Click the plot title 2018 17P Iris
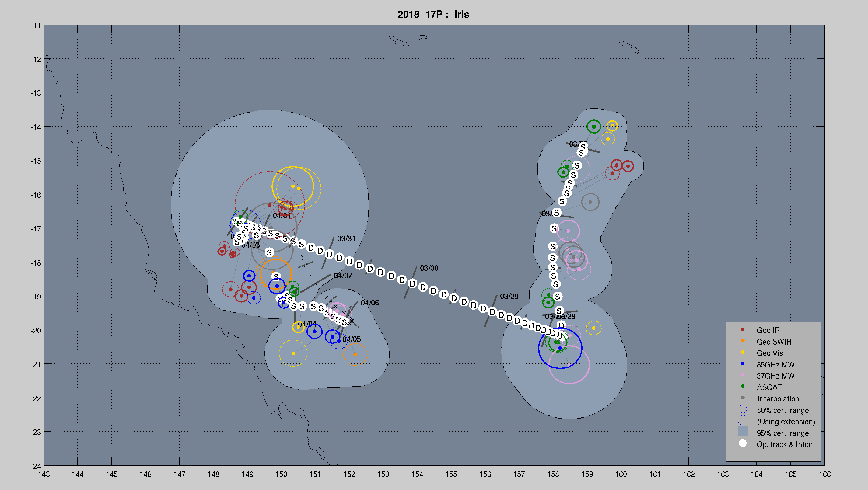This screenshot has height=490, width=868. coord(433,15)
